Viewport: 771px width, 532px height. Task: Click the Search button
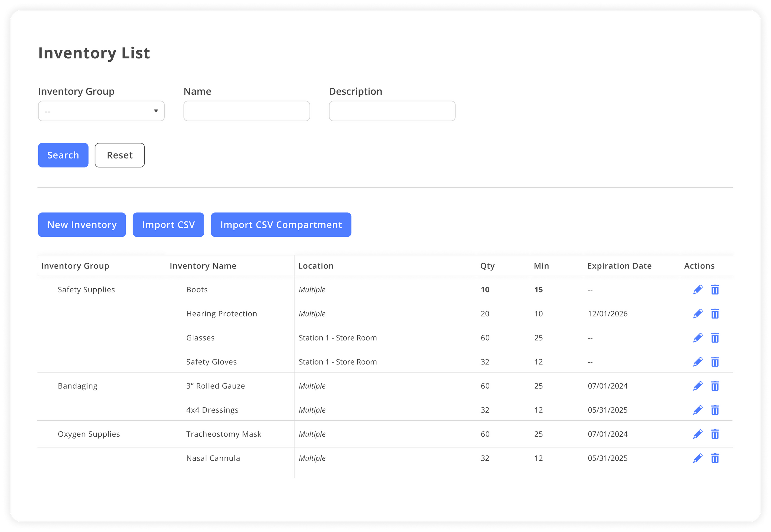coord(63,155)
